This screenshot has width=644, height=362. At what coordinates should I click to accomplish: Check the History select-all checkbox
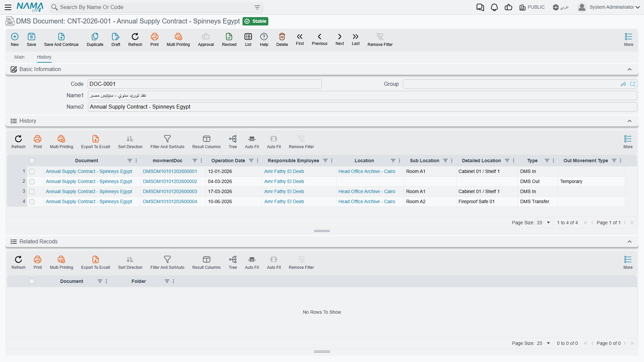click(x=32, y=161)
